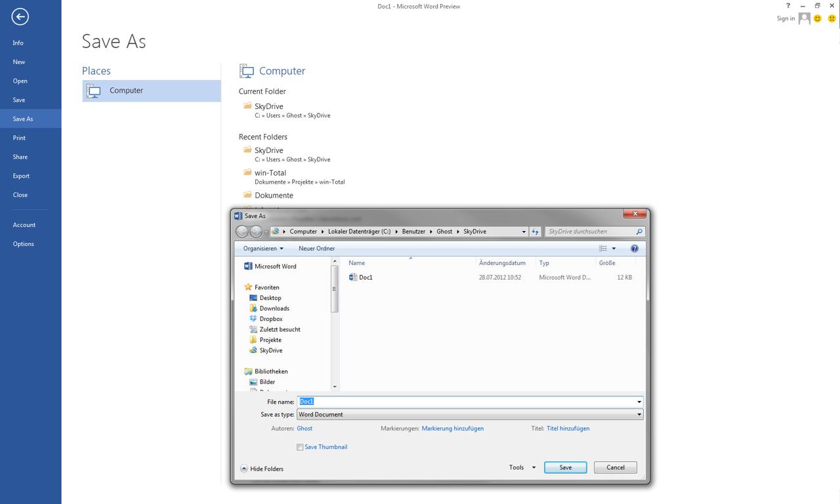
Task: Click the Bilder library icon
Action: 253,382
